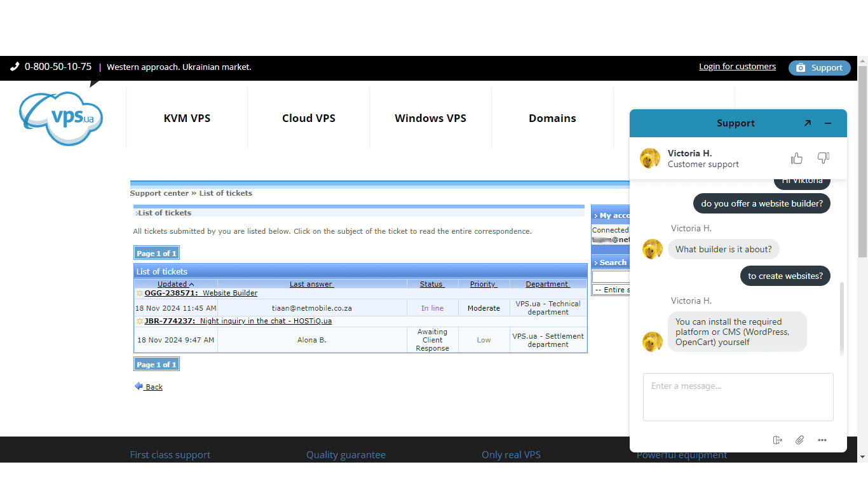Click message about installing WordPress, OpenCart
Image resolution: width=868 pixels, height=488 pixels.
point(737,332)
